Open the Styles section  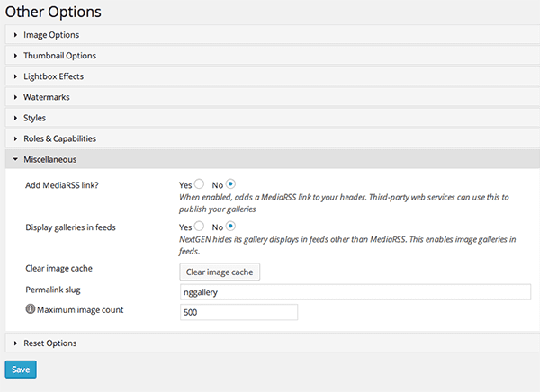(35, 118)
